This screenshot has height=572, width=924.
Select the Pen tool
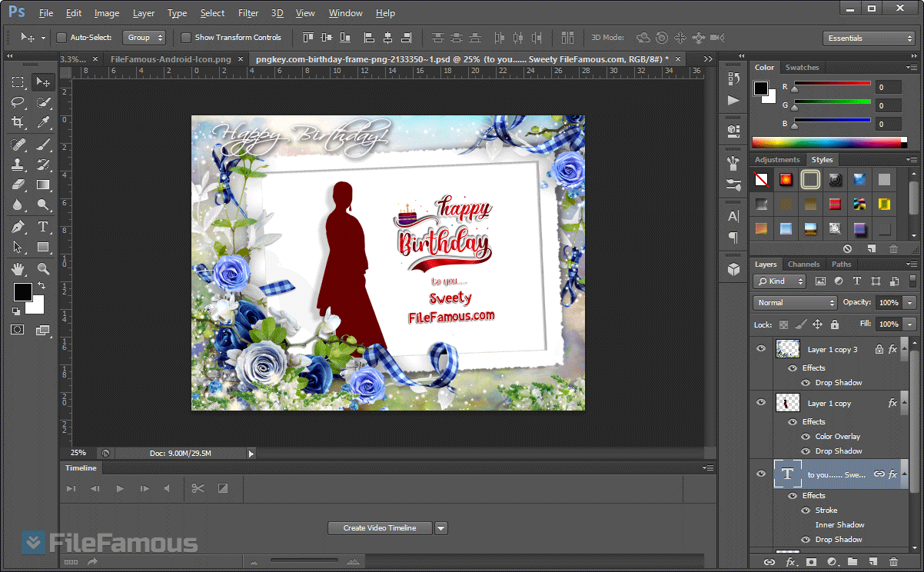point(18,227)
